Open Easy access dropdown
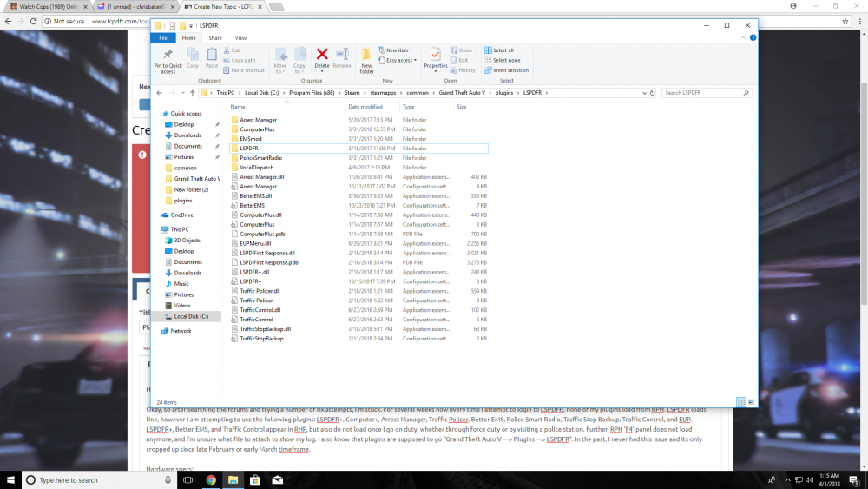The height and width of the screenshot is (489, 868). 397,60
